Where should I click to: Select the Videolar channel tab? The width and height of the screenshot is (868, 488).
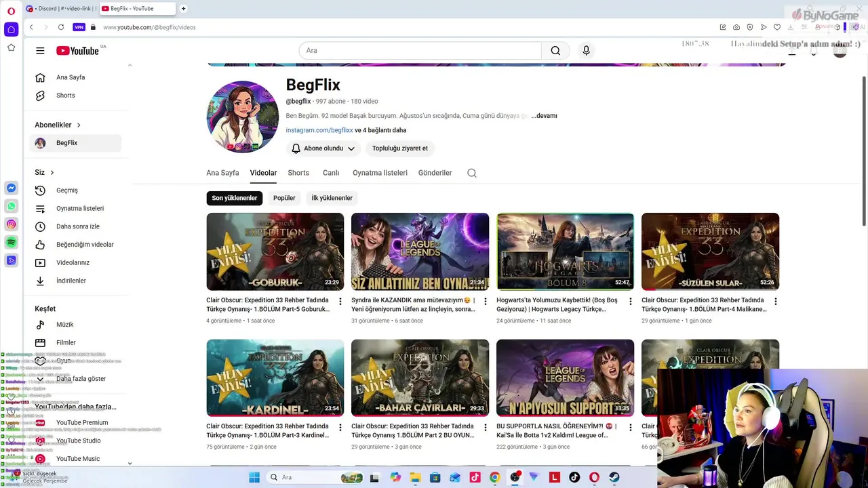pos(263,173)
